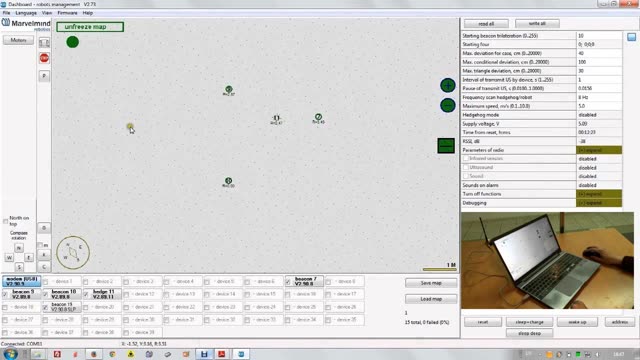The width and height of the screenshot is (640, 360).
Task: Click the top left-toolbar icon above the STOP button
Action: pyautogui.click(x=44, y=42)
